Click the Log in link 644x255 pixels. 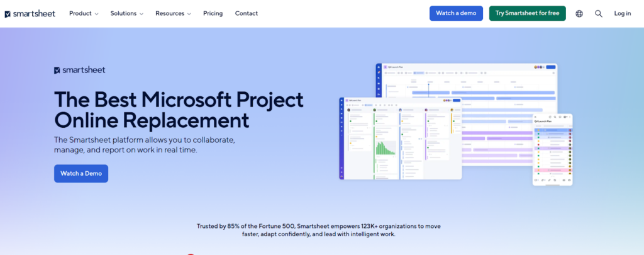point(622,13)
